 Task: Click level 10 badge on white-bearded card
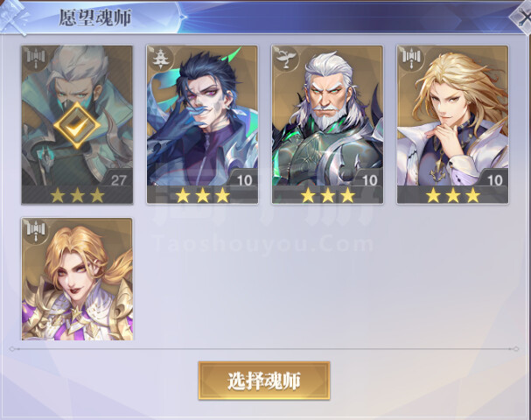click(x=369, y=180)
